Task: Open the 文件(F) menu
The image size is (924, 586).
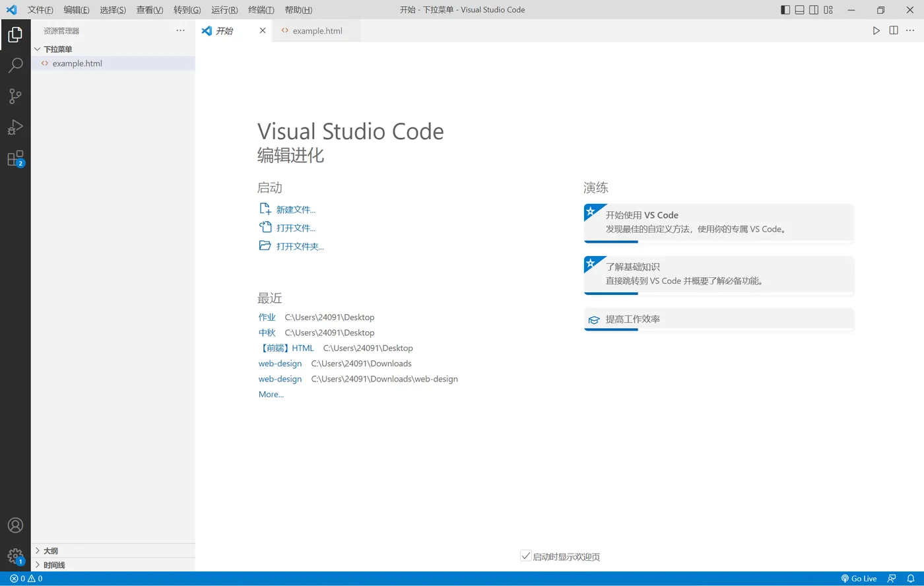Action: (40, 10)
